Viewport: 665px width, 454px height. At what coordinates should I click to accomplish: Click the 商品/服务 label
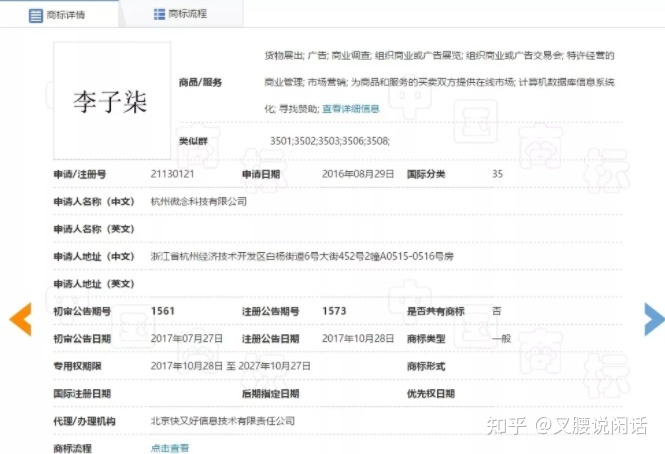200,82
